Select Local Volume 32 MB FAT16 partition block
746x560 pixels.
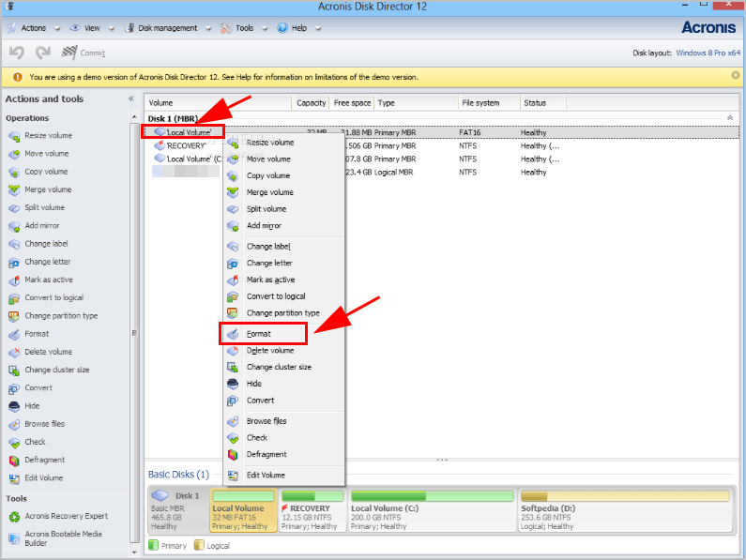pyautogui.click(x=243, y=510)
